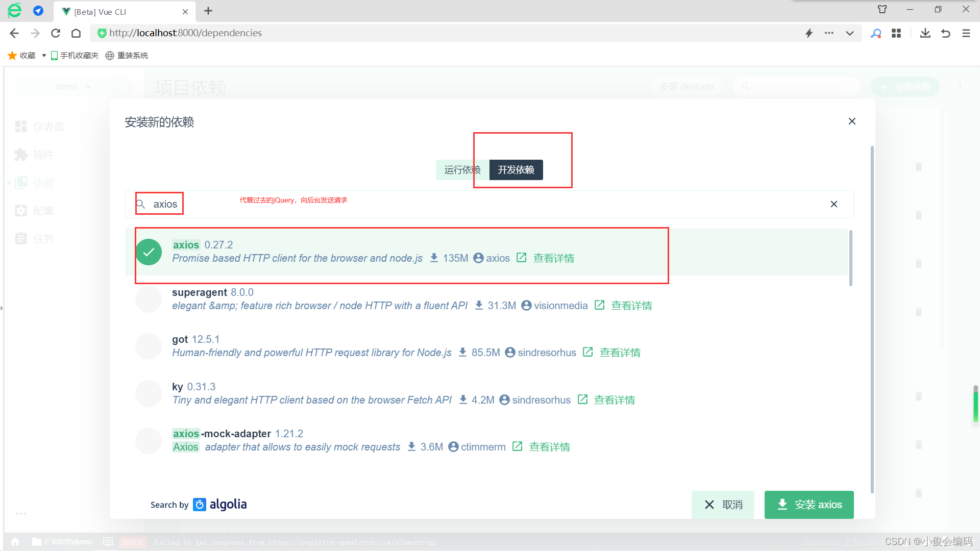Select the superagent package circle
The image size is (980, 551).
tap(149, 299)
